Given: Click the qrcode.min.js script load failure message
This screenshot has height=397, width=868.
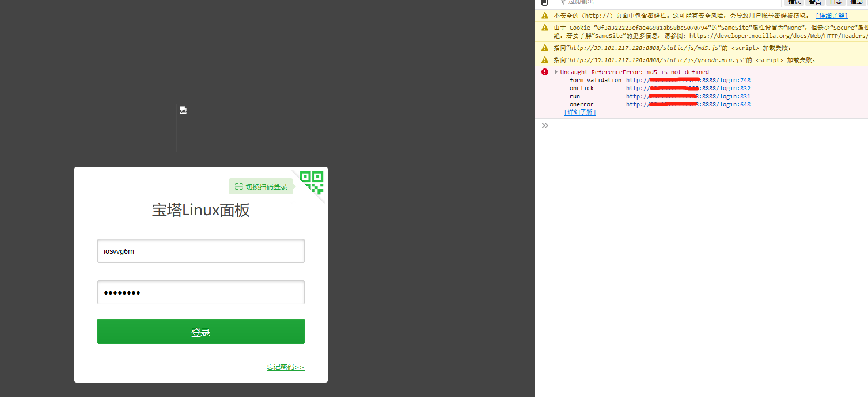Looking at the screenshot, I should pos(684,59).
